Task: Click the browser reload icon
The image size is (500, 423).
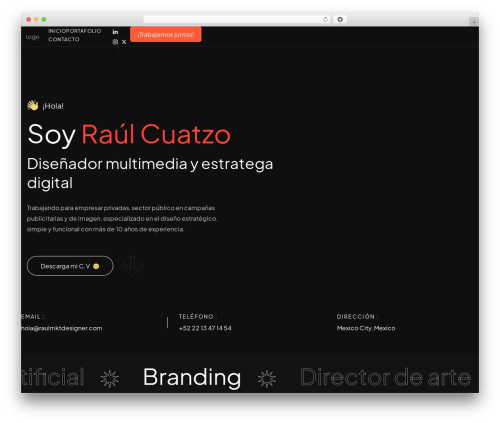Action: pos(325,19)
